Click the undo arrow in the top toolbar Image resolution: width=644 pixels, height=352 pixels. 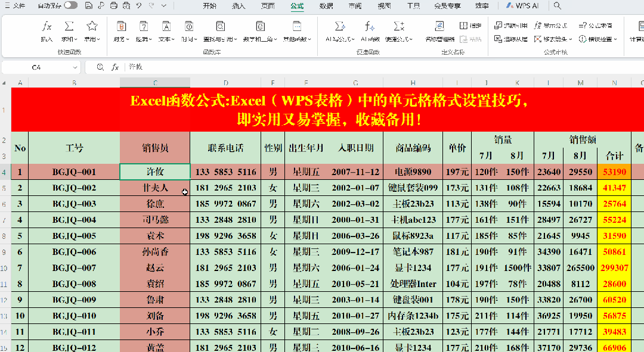pos(139,6)
